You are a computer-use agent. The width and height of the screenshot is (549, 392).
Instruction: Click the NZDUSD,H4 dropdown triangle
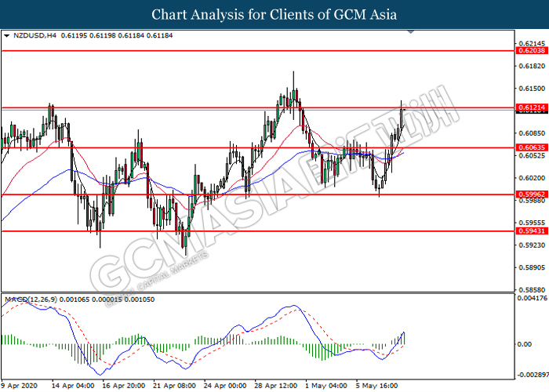click(6, 36)
